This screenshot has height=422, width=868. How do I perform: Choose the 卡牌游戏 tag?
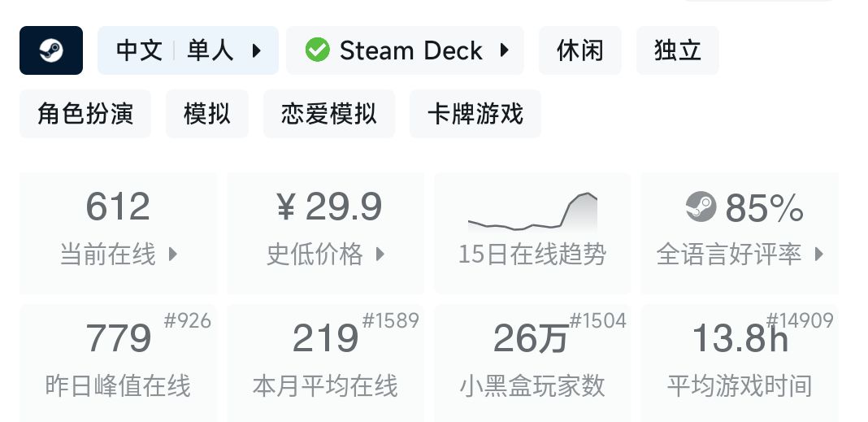pos(475,114)
